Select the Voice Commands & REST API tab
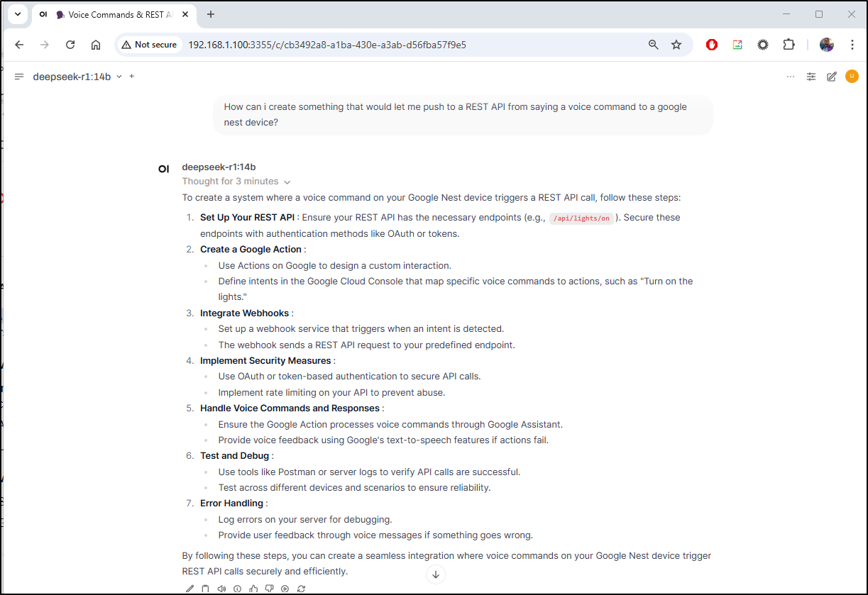Image resolution: width=868 pixels, height=595 pixels. click(114, 15)
